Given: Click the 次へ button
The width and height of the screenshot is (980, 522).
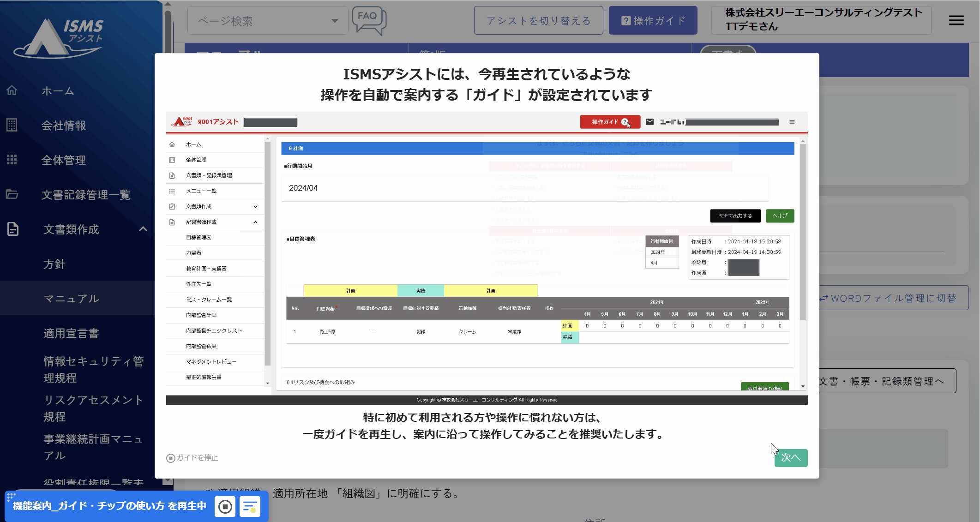Looking at the screenshot, I should [791, 457].
